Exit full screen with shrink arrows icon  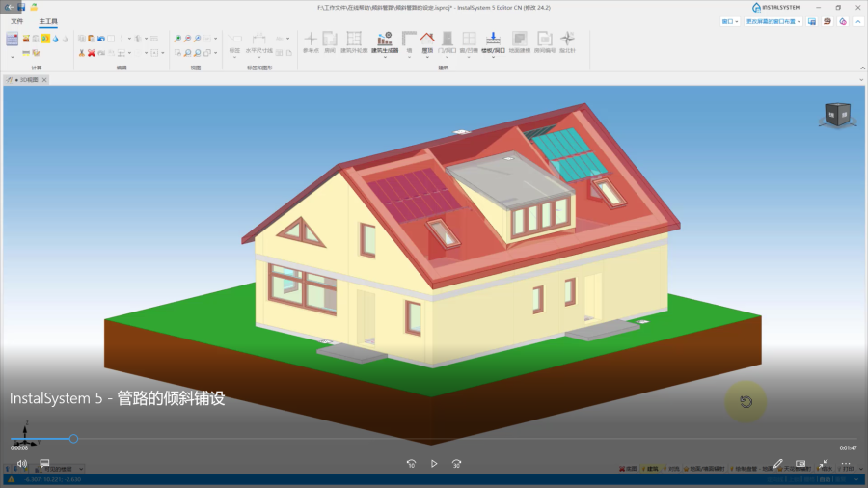[x=824, y=463]
